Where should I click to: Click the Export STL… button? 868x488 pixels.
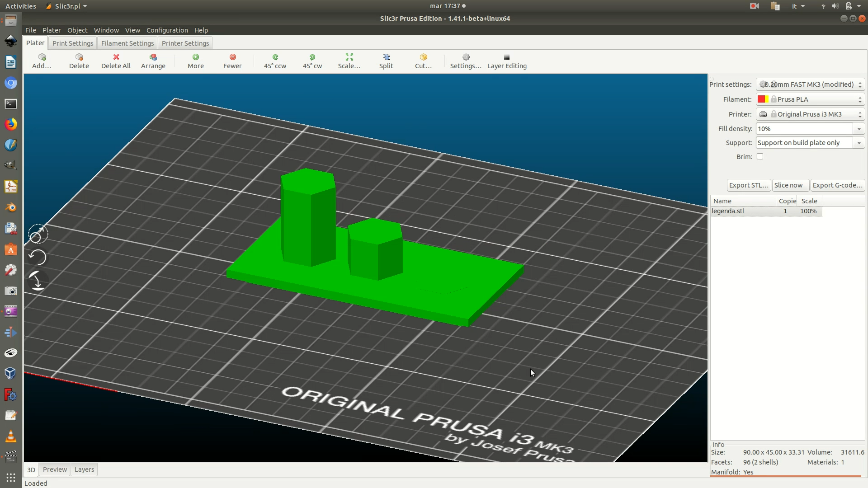pos(749,185)
